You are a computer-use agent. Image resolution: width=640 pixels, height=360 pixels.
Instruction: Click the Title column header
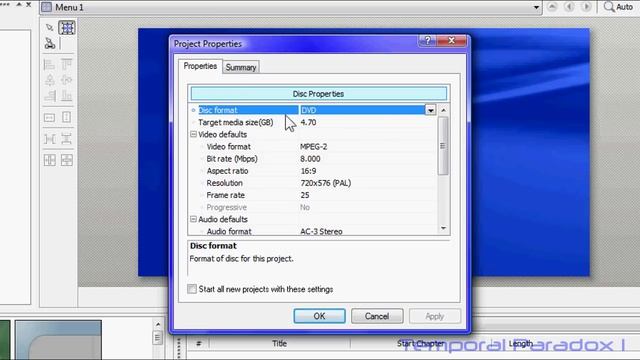(280, 344)
